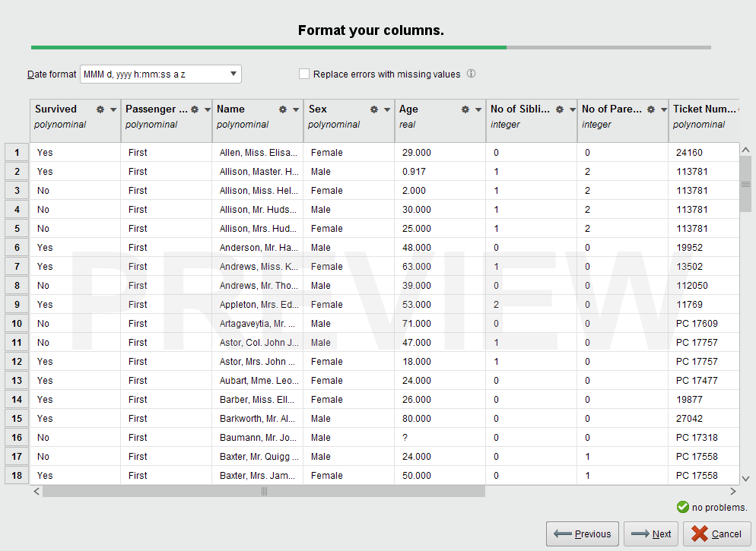
Task: Click the gear icon in Survived column header
Action: tap(100, 109)
